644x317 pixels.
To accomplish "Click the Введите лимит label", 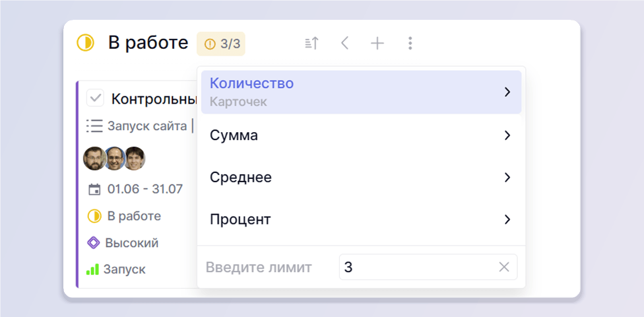I will point(259,267).
